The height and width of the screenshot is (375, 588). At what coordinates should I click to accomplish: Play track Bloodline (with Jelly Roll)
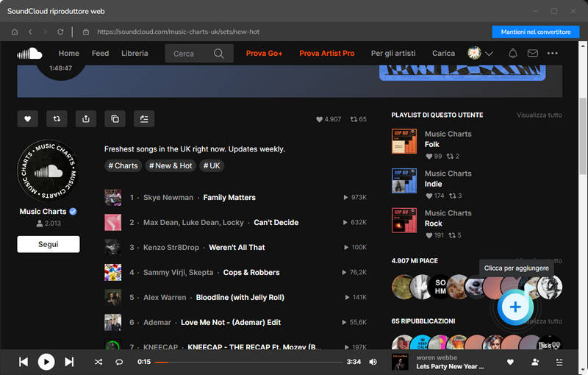pyautogui.click(x=240, y=297)
